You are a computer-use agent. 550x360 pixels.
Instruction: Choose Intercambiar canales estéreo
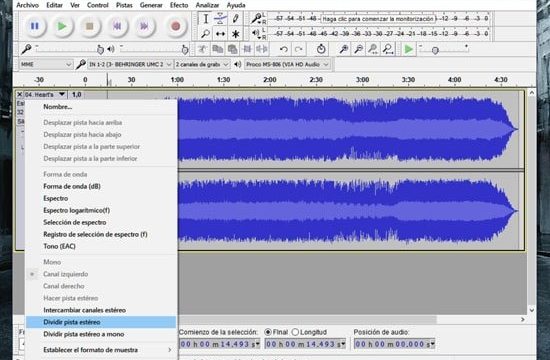click(x=100, y=310)
